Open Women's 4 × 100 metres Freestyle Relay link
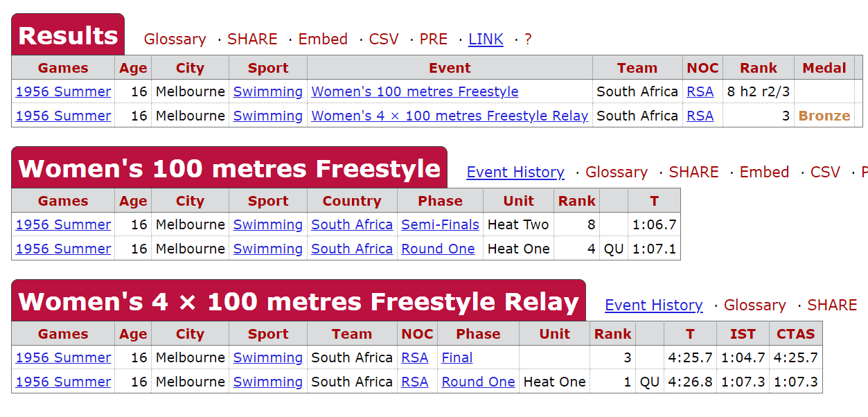 (450, 116)
